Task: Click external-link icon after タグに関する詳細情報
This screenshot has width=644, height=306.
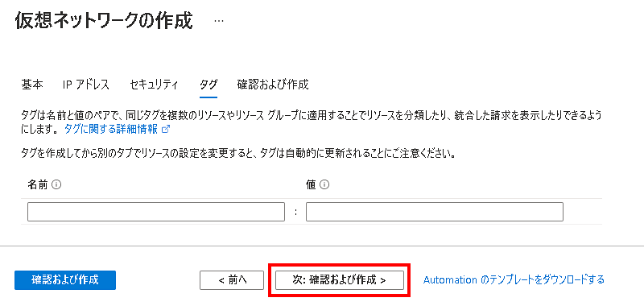Action: point(166,130)
